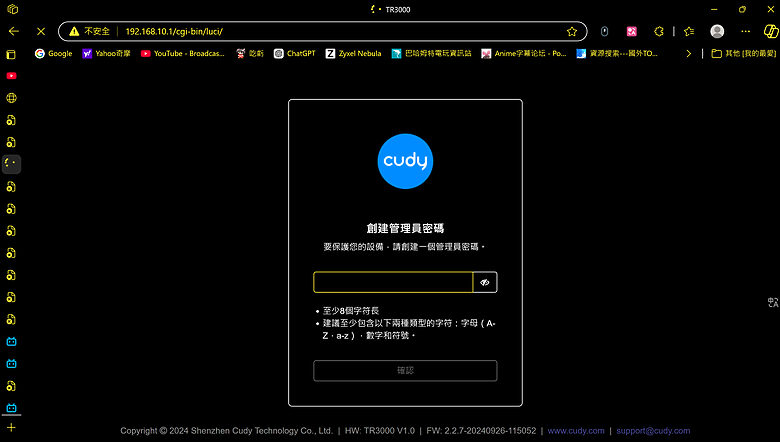Screen dimensions: 780x442
Task: Click the FW: 2.2.7-20240926-115052 footer text
Action: (x=481, y=431)
